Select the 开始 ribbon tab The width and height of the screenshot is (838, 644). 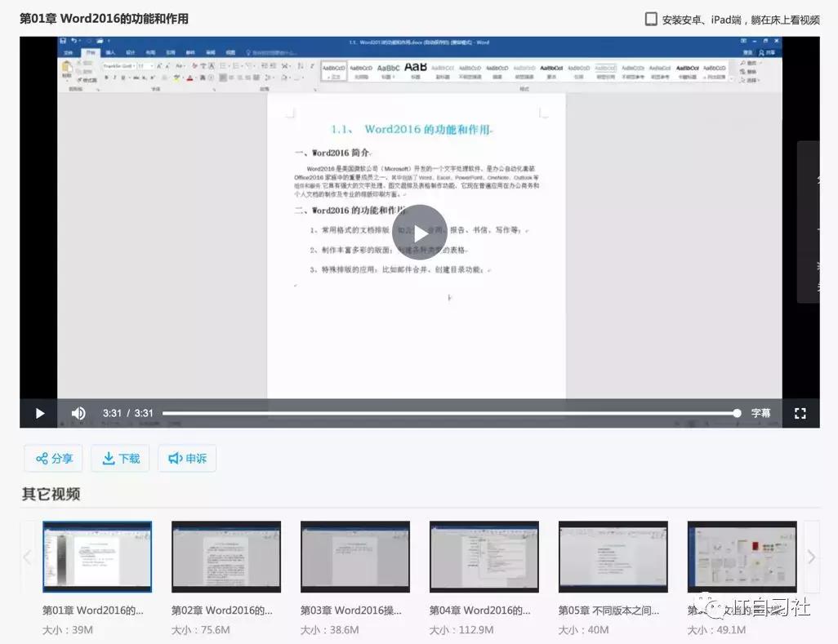coord(91,51)
